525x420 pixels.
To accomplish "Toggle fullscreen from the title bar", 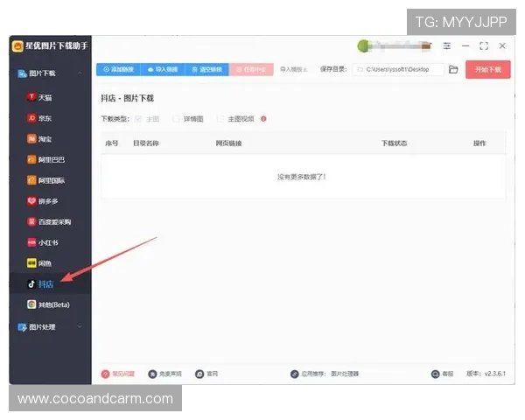I will coord(484,45).
